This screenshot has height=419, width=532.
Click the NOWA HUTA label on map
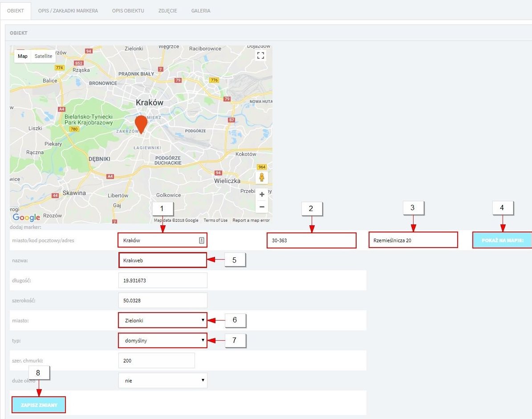pyautogui.click(x=261, y=102)
